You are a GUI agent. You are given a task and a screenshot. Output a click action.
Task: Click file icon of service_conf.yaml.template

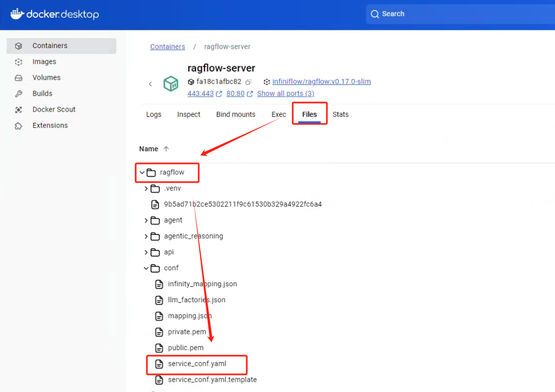159,380
